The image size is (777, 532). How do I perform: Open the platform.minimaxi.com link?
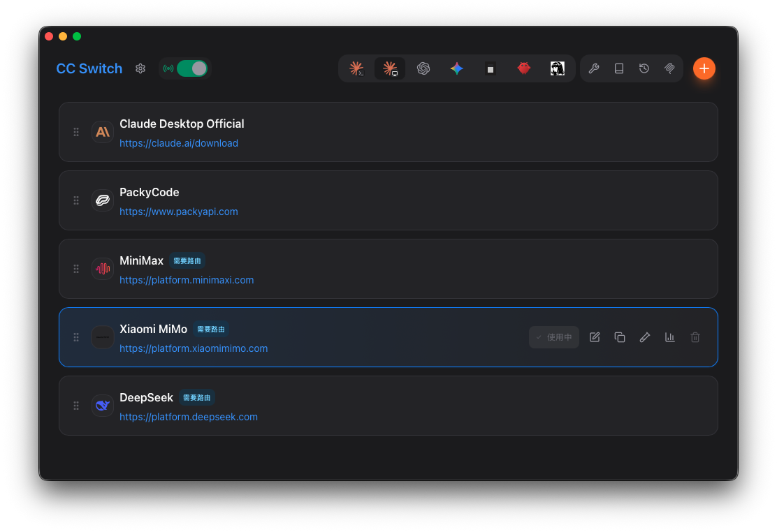(187, 280)
